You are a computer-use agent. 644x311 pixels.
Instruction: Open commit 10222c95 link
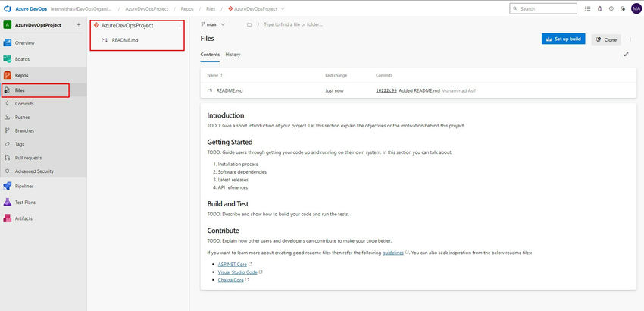(x=386, y=90)
